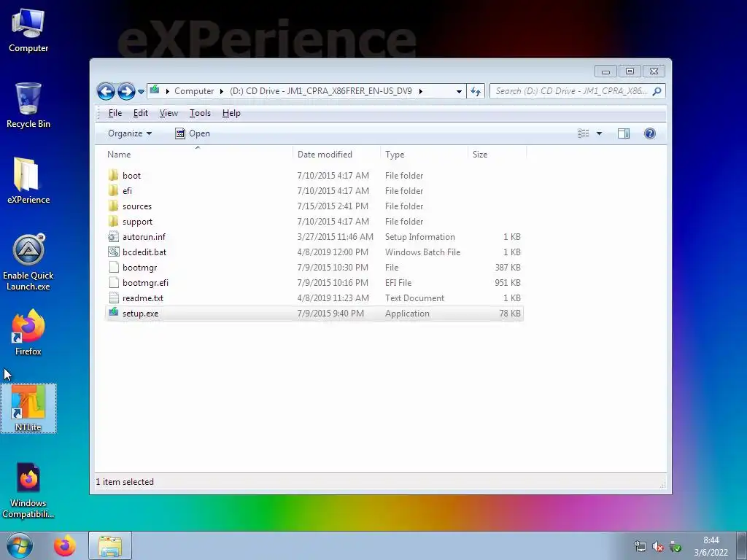The image size is (747, 560).
Task: Click the 951 KB size cell
Action: click(508, 282)
